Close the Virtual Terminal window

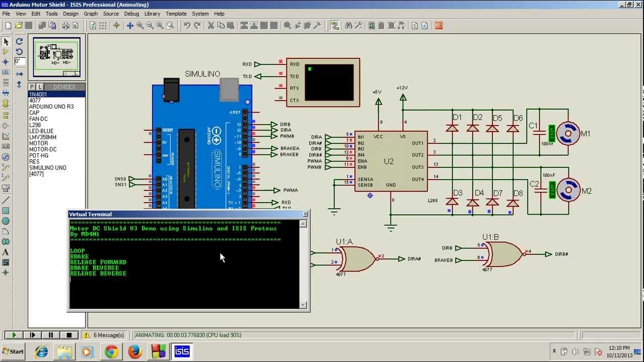point(305,214)
